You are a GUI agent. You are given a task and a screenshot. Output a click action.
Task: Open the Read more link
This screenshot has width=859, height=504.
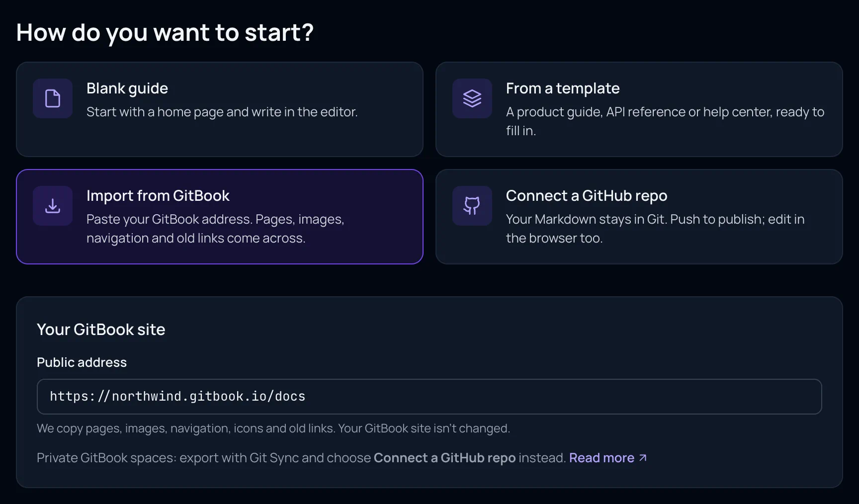click(601, 458)
